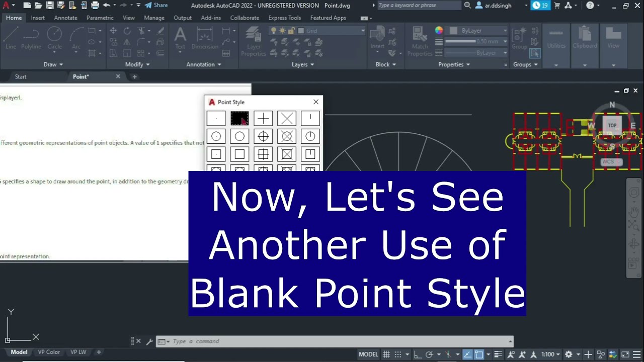The width and height of the screenshot is (644, 362).
Task: Click the Rotate tool in Modify panel
Action: pos(127,31)
